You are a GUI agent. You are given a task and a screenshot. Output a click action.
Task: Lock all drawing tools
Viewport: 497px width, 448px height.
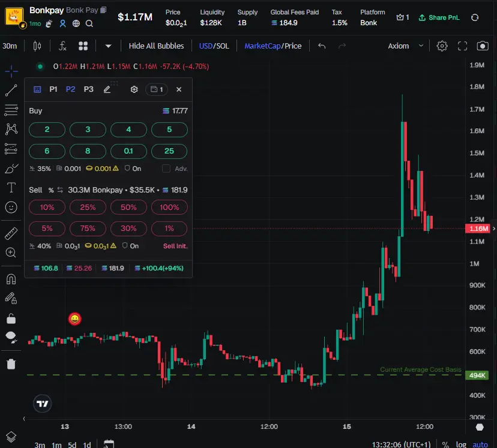tap(11, 318)
